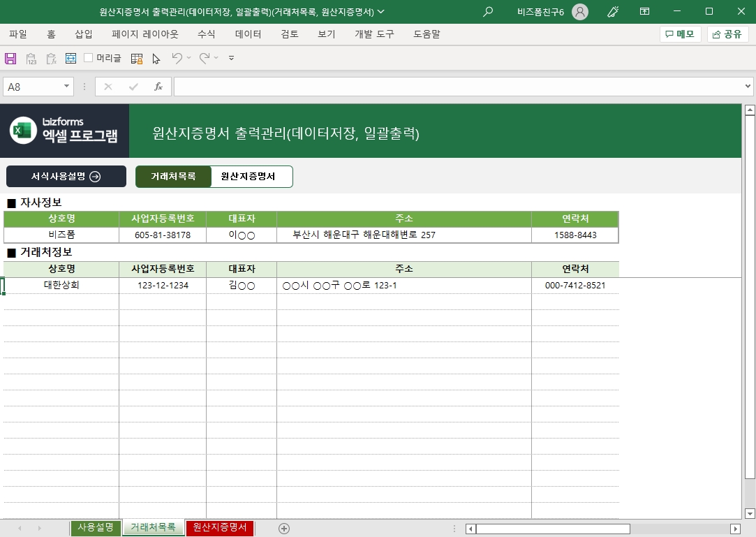Open Customize Quick Access Toolbar dropdown
Viewport: 756px width, 537px height.
tap(232, 59)
